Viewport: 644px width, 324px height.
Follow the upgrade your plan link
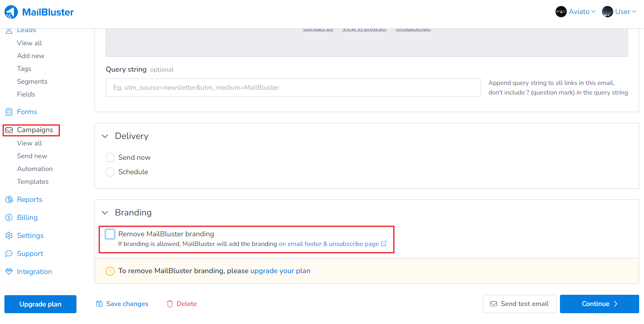point(280,271)
